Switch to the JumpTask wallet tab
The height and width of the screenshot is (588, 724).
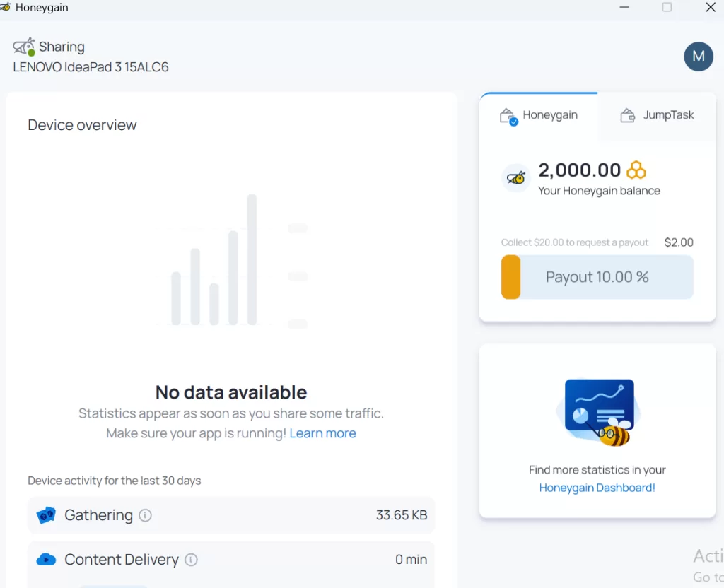pos(657,115)
